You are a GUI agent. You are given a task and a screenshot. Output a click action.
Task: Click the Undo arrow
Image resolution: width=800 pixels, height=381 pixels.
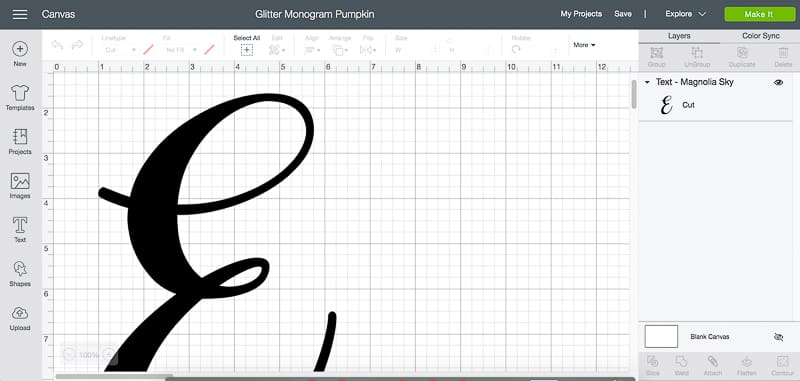point(57,45)
